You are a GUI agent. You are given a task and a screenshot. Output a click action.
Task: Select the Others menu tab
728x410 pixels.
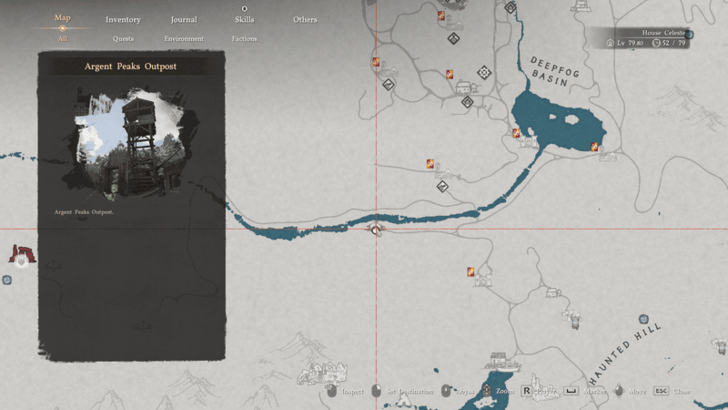tap(305, 19)
